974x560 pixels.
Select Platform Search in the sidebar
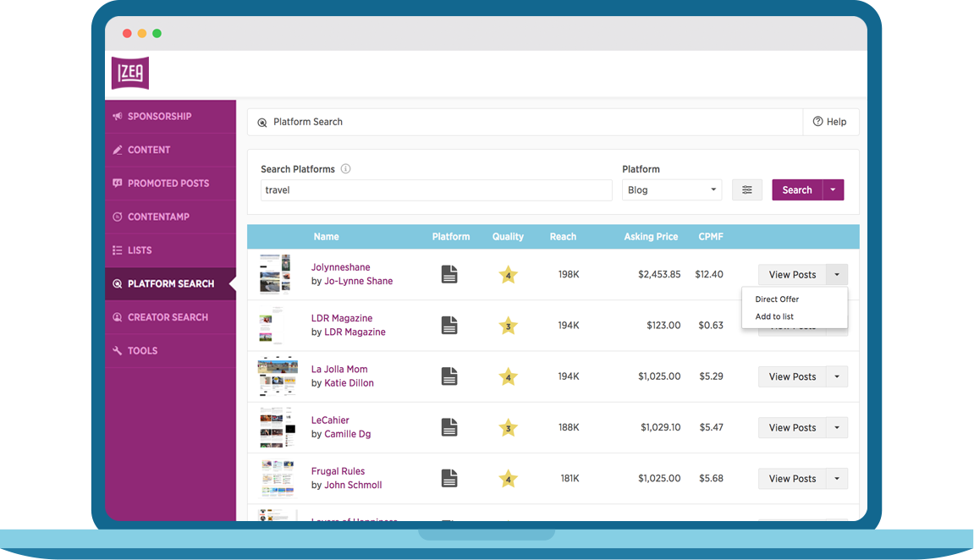(171, 283)
